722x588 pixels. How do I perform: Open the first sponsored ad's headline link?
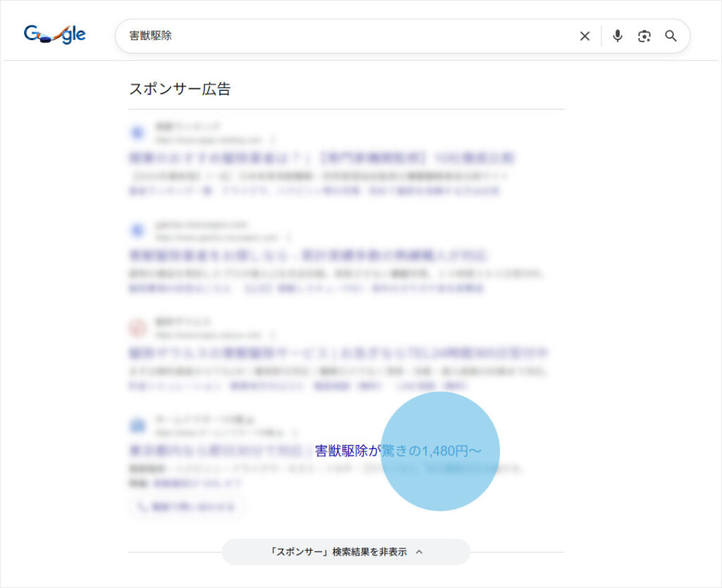coord(322,157)
